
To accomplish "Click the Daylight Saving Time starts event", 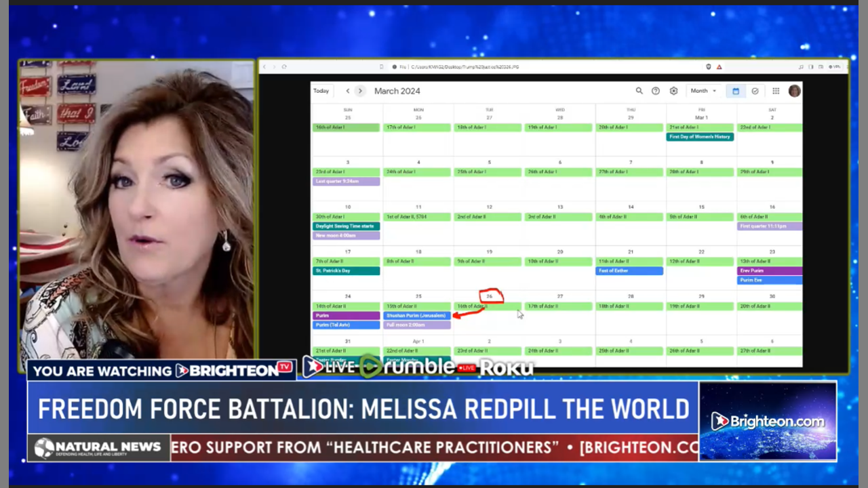I will [x=346, y=226].
